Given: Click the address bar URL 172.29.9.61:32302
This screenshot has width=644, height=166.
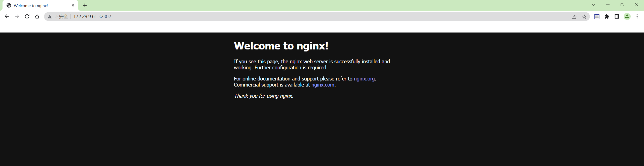Looking at the screenshot, I should 92,17.
